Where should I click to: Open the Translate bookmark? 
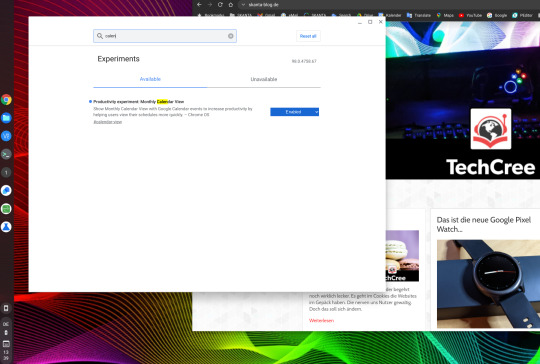[x=419, y=15]
